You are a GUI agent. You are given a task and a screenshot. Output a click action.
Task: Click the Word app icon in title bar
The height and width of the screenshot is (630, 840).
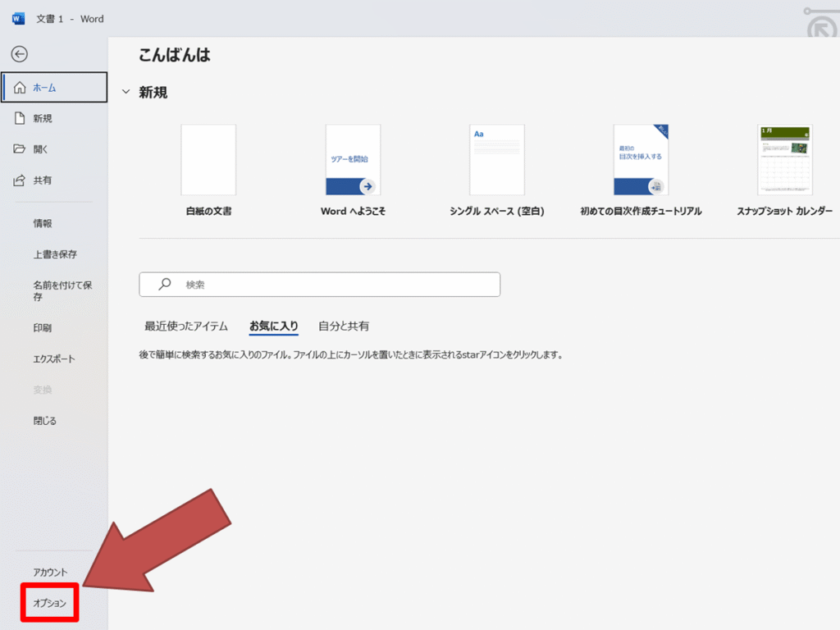click(18, 19)
